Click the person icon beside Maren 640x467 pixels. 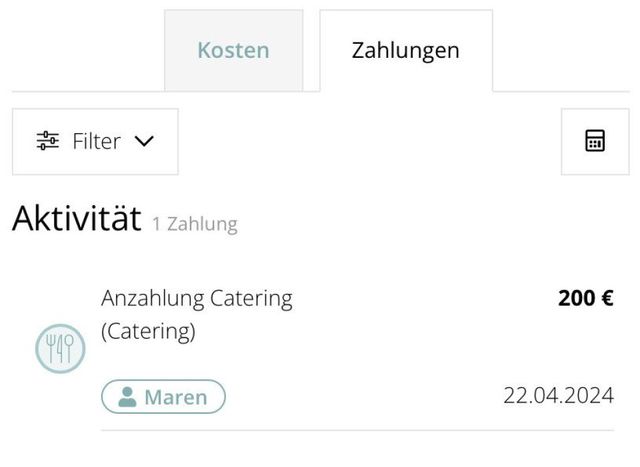[127, 397]
